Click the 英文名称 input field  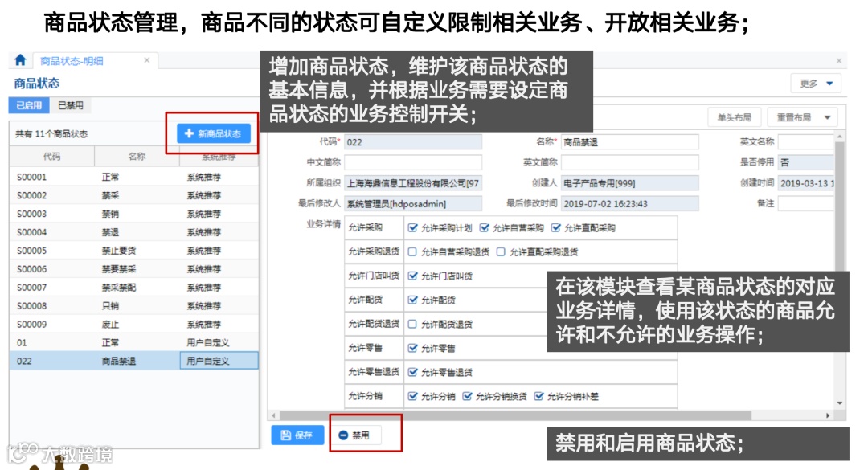pyautogui.click(x=806, y=141)
